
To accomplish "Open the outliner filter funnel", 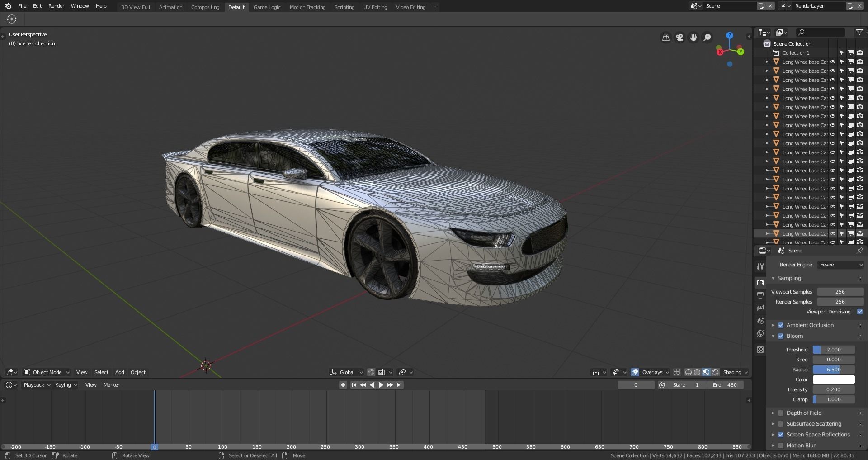I will pyautogui.click(x=859, y=33).
